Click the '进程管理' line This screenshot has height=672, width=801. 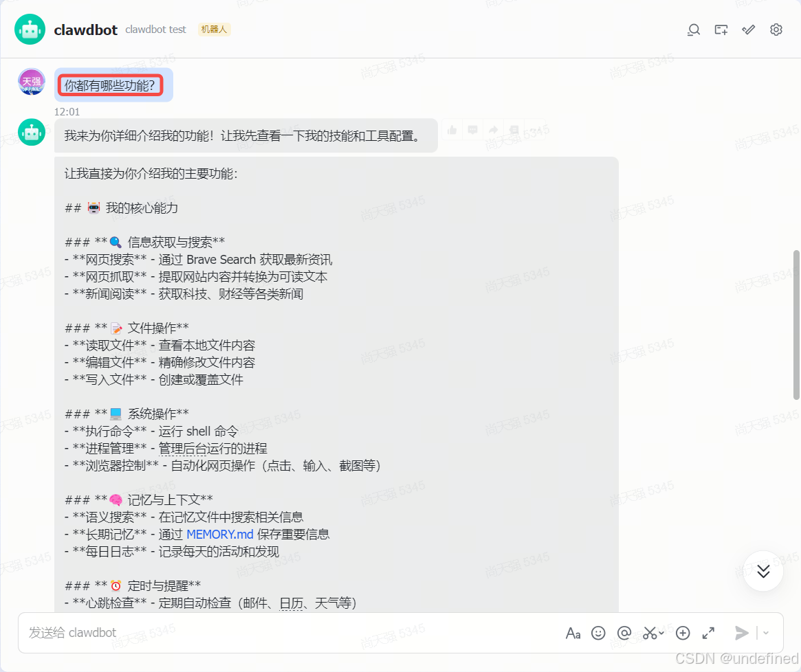[166, 448]
